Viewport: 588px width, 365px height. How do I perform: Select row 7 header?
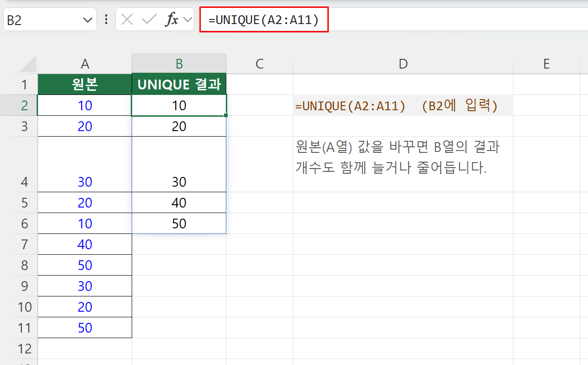click(x=19, y=244)
